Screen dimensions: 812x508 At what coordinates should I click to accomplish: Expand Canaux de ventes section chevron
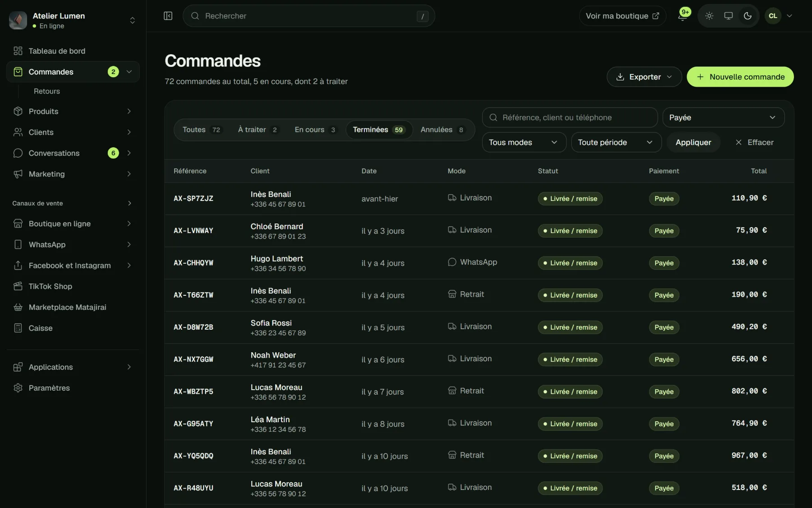[x=129, y=203]
